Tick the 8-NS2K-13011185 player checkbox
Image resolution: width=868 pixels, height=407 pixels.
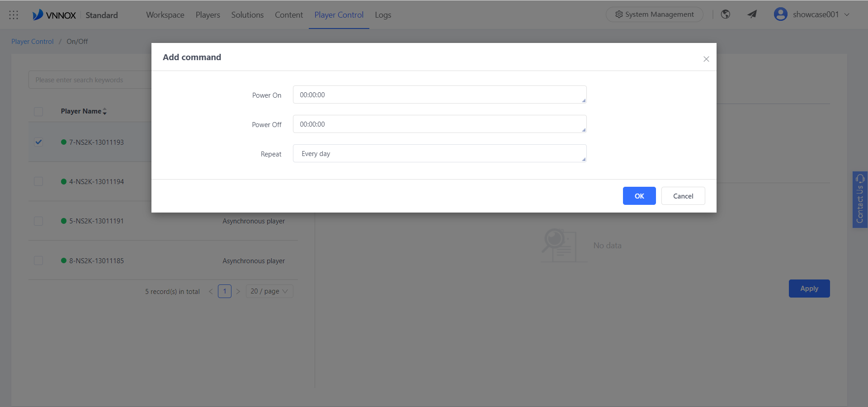(38, 260)
